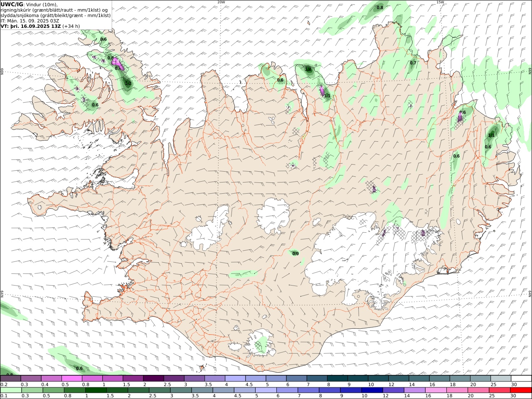Click the 15W longitude label
This screenshot has height=399, width=532.
(440, 2)
